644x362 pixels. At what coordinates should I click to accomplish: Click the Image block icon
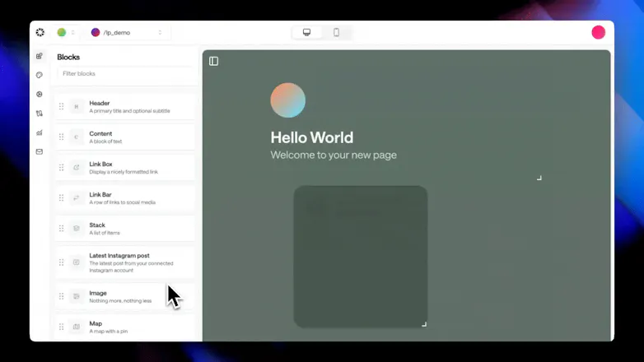point(77,296)
